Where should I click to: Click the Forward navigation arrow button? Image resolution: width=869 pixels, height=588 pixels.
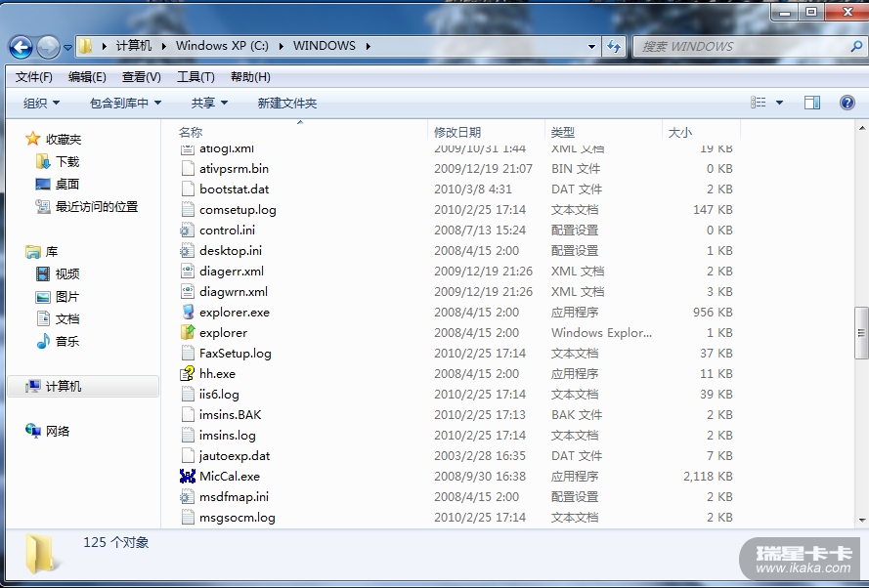click(x=48, y=47)
